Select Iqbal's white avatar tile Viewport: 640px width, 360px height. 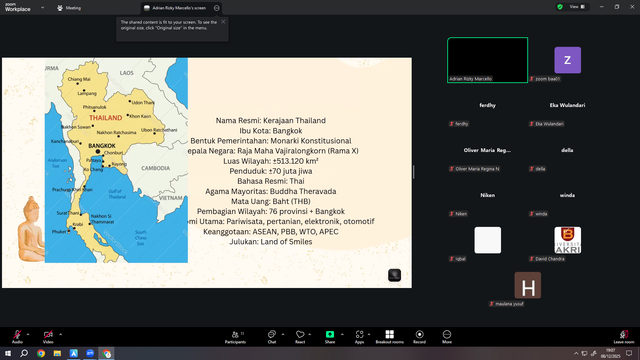pos(487,240)
